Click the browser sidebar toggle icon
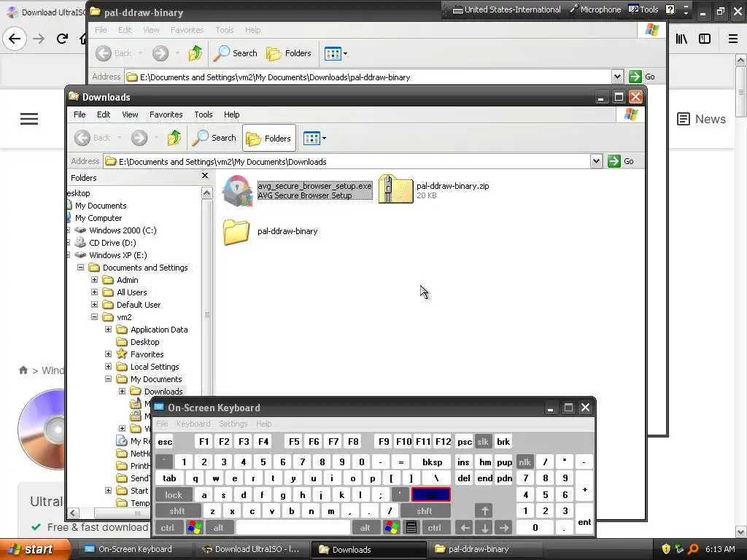The image size is (747, 560). (705, 39)
